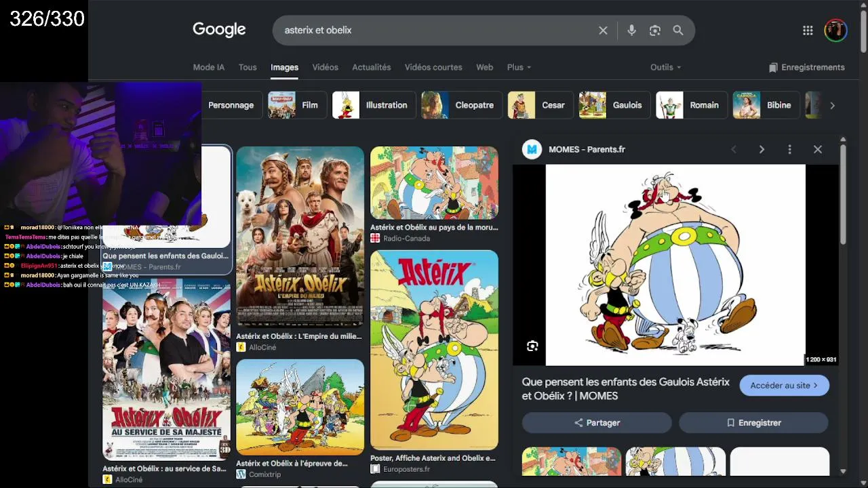Viewport: 868px width, 488px height.
Task: Click the Google logo
Action: 219,30
